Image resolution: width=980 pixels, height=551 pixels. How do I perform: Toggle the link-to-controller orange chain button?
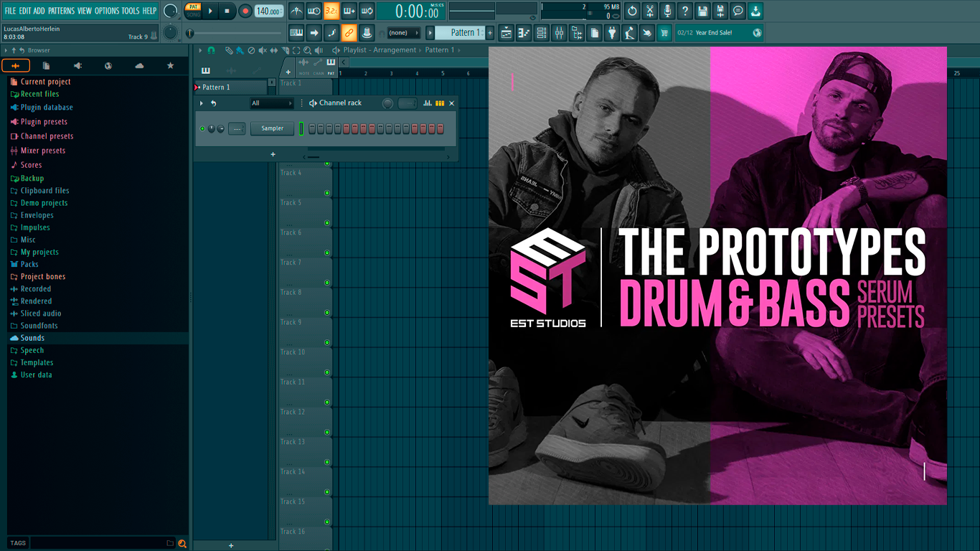(349, 32)
